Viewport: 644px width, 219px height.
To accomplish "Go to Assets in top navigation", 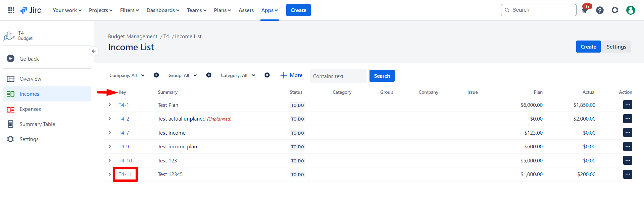I will [x=246, y=10].
